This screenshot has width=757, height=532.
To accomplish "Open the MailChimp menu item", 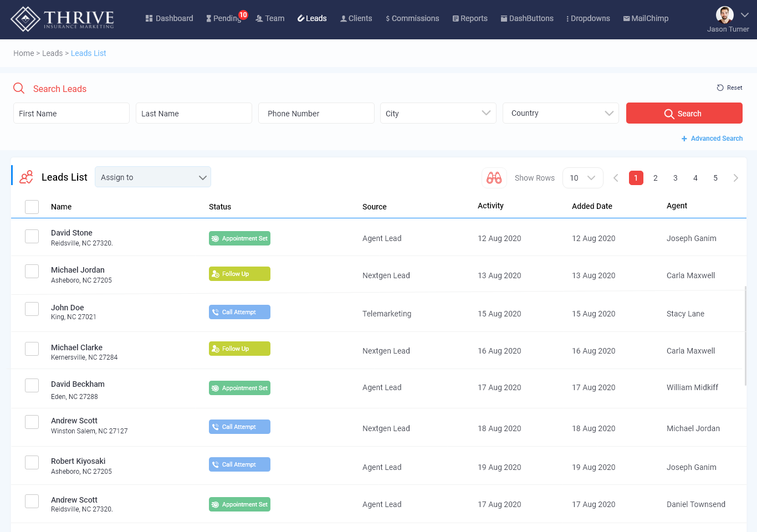I will [646, 18].
